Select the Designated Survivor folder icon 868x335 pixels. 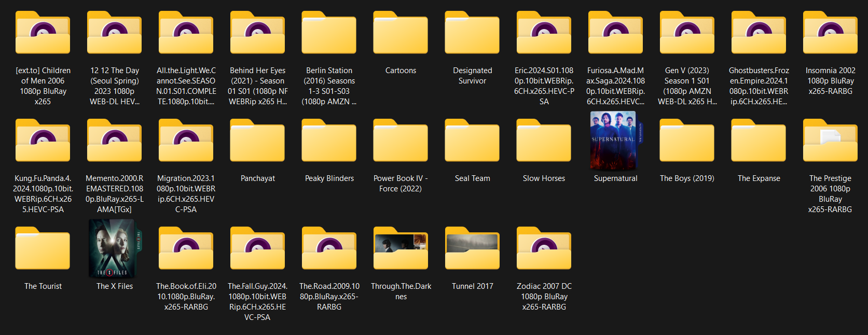click(472, 33)
